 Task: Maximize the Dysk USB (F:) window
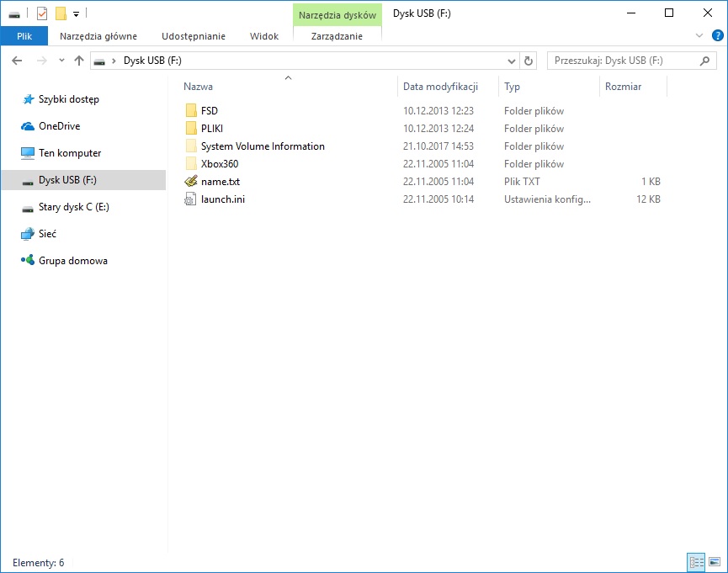tap(669, 13)
